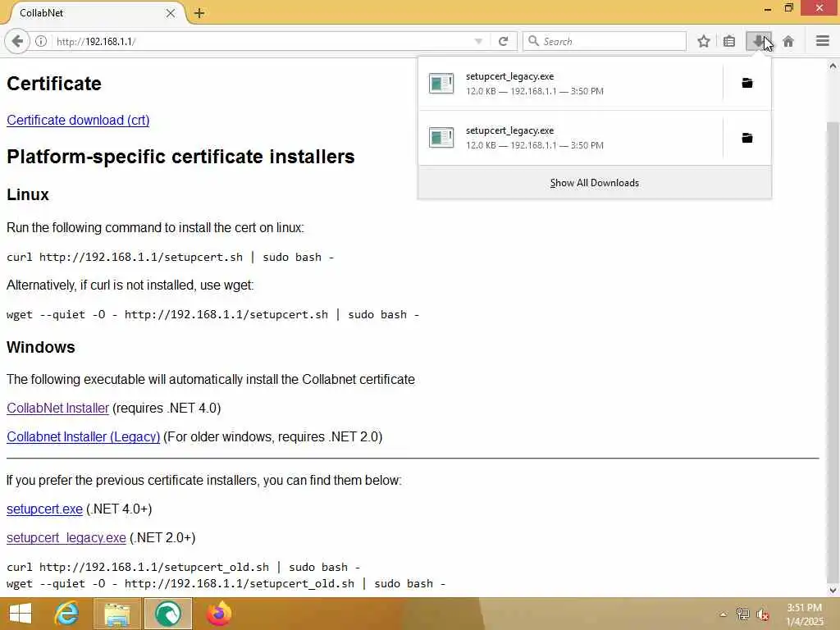Click the curl setupcert_old.sh command line
Viewport: 840px width, 630px height.
pos(183,567)
